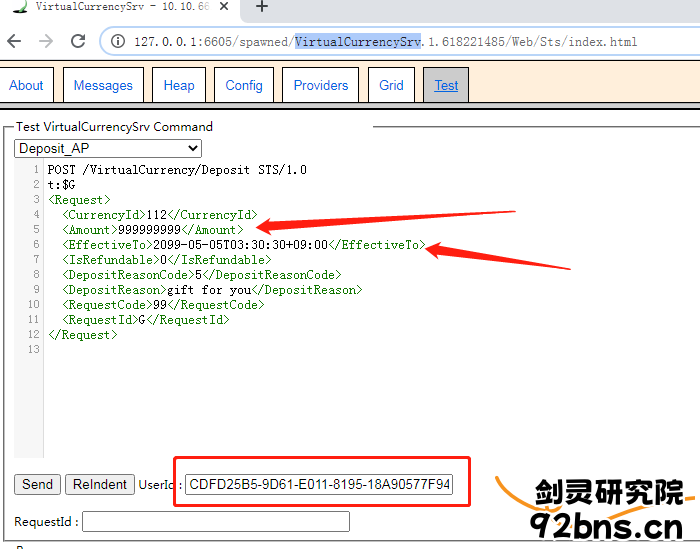700x549 pixels.
Task: Switch to the Grid tab
Action: (391, 85)
